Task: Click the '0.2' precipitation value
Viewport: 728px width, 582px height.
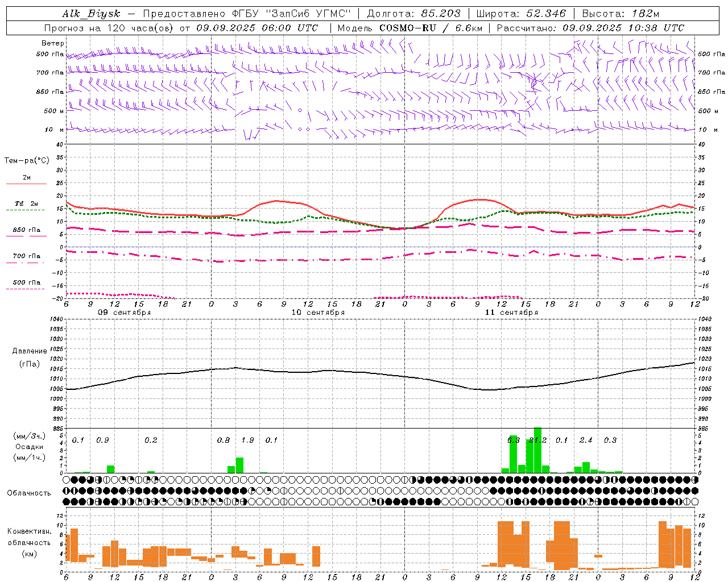Action: click(151, 440)
